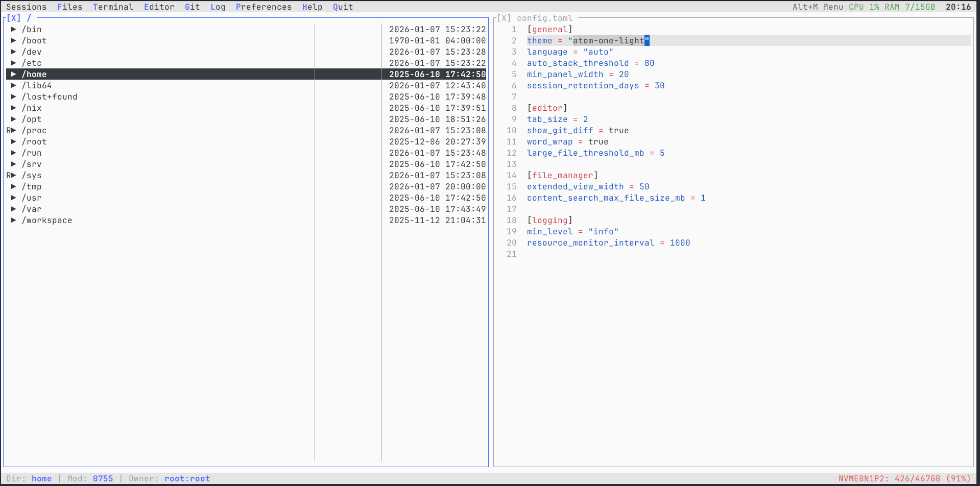Open the Git menu
980x486 pixels.
pos(192,7)
